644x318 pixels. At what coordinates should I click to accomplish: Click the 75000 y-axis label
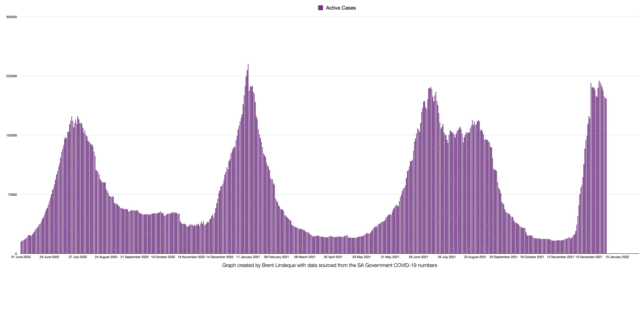[x=13, y=195]
